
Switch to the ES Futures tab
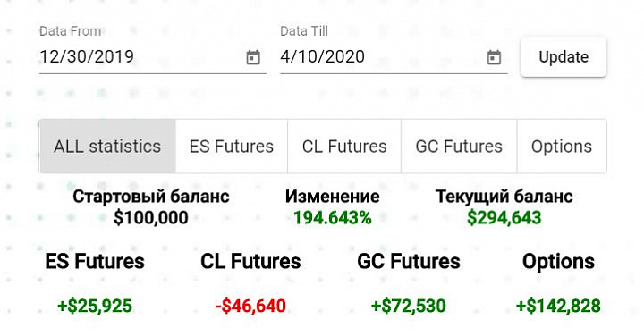232,147
